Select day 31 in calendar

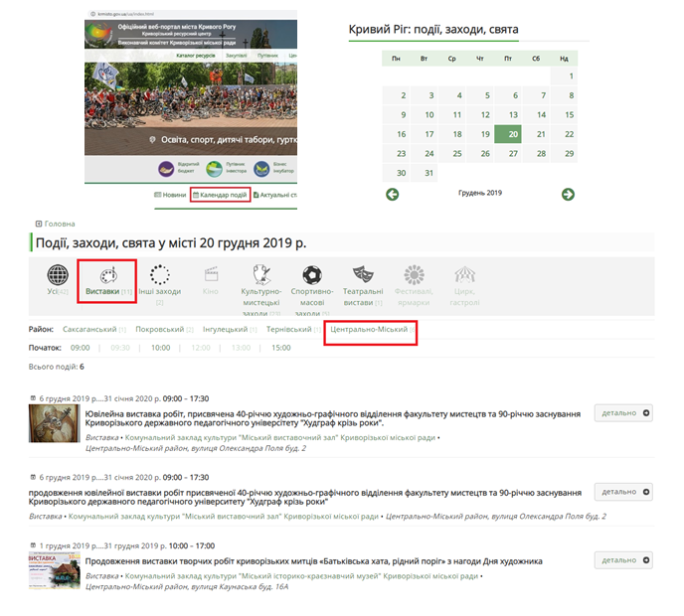point(424,173)
